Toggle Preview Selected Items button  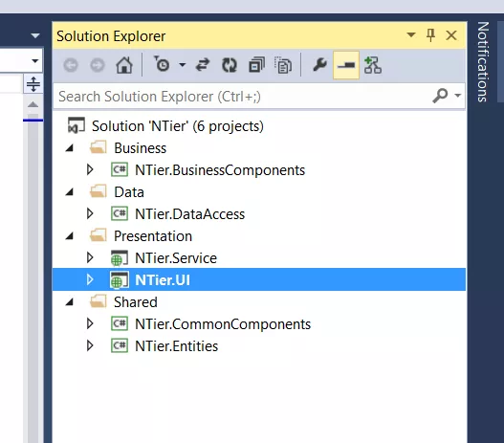[x=346, y=65]
